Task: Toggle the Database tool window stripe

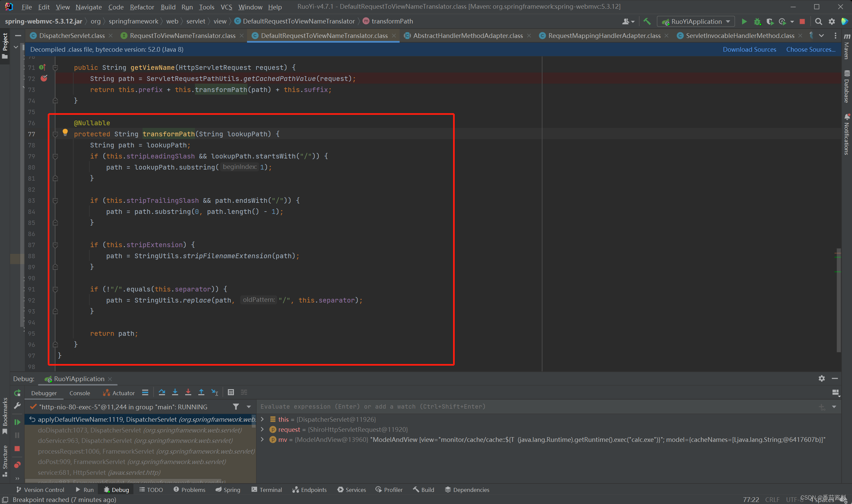Action: (847, 86)
